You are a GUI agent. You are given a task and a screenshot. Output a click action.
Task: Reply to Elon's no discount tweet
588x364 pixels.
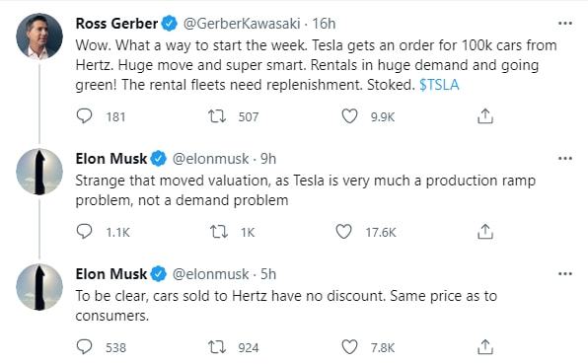[84, 347]
